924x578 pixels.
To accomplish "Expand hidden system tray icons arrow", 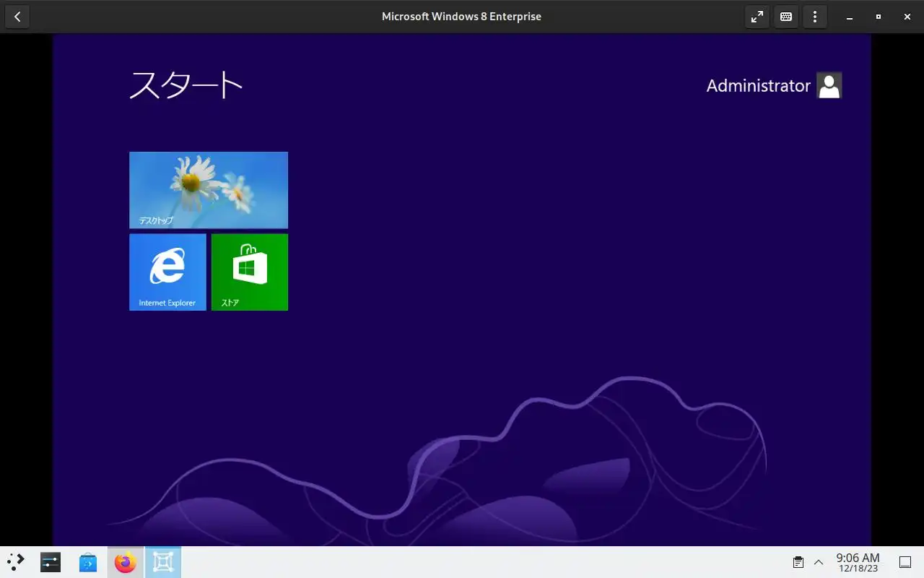I will pos(819,562).
